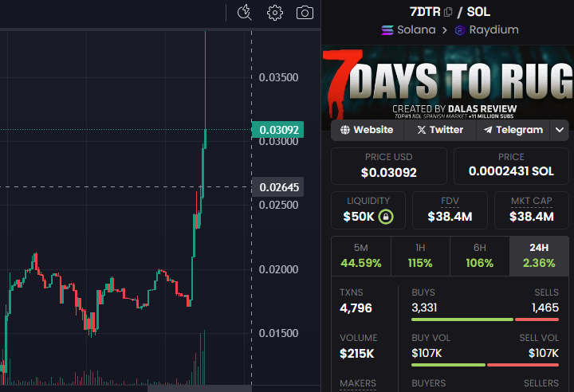574x392 pixels.
Task: Select the 1H timeframe tab
Action: [x=420, y=256]
